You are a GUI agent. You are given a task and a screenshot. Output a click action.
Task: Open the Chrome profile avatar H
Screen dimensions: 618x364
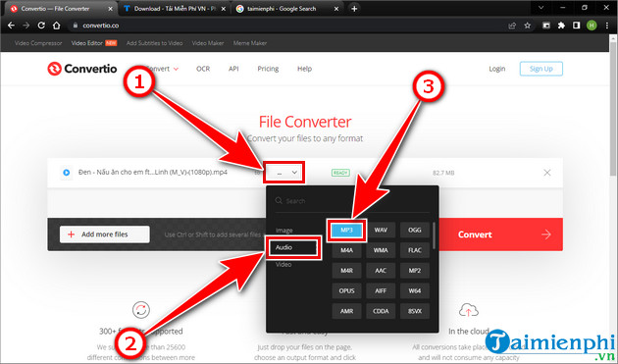click(592, 26)
